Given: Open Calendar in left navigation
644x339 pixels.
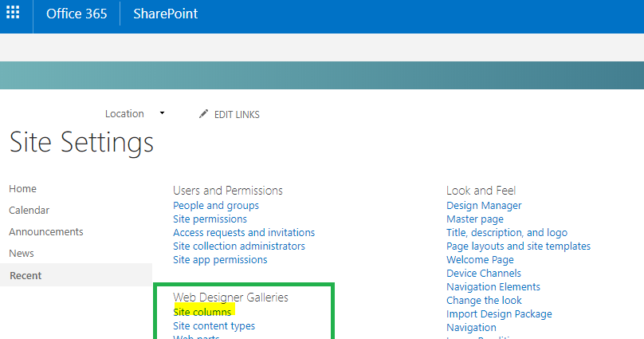Looking at the screenshot, I should (29, 210).
